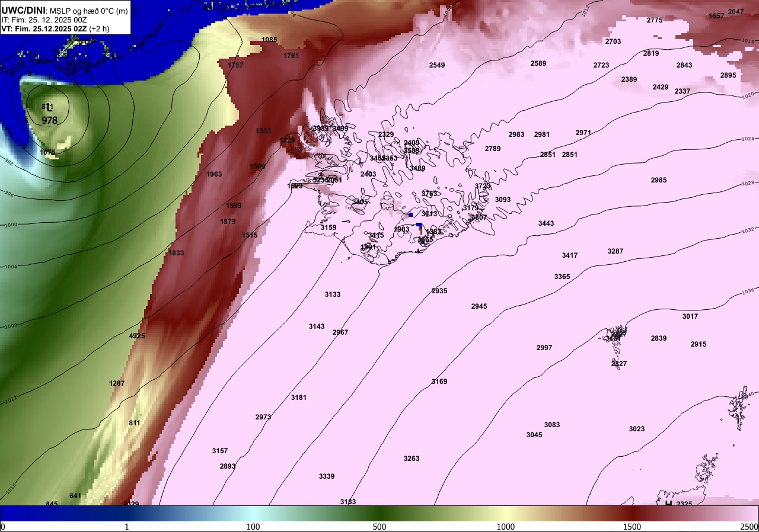Click the value 3417
The height and width of the screenshot is (532, 759).
(x=570, y=255)
